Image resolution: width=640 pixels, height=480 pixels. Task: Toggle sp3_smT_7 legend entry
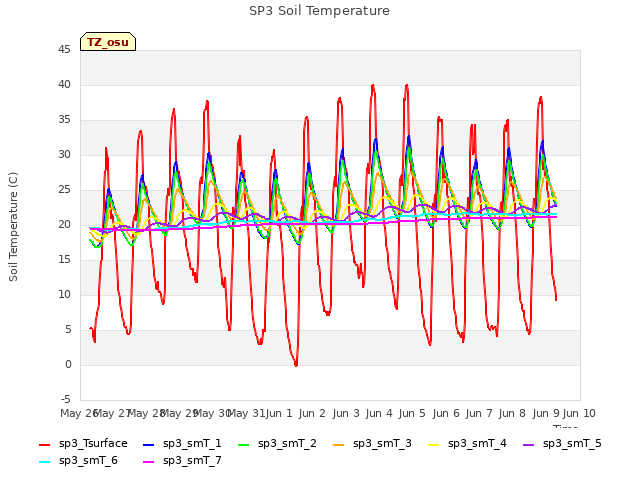coord(182,461)
